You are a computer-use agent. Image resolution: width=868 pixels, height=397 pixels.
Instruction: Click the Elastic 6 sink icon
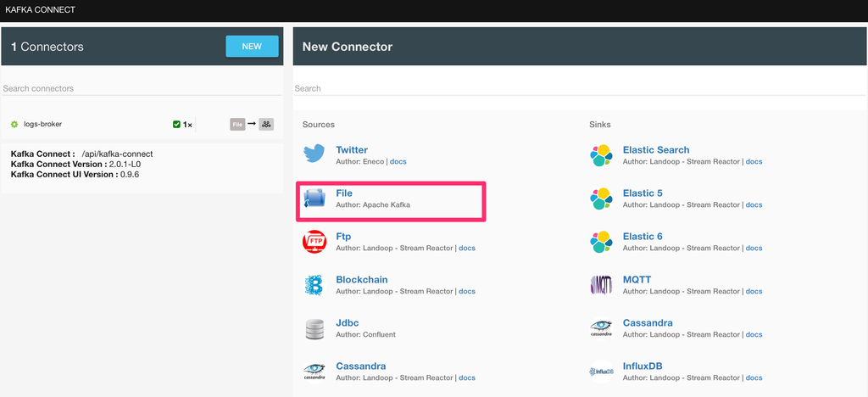tap(601, 242)
